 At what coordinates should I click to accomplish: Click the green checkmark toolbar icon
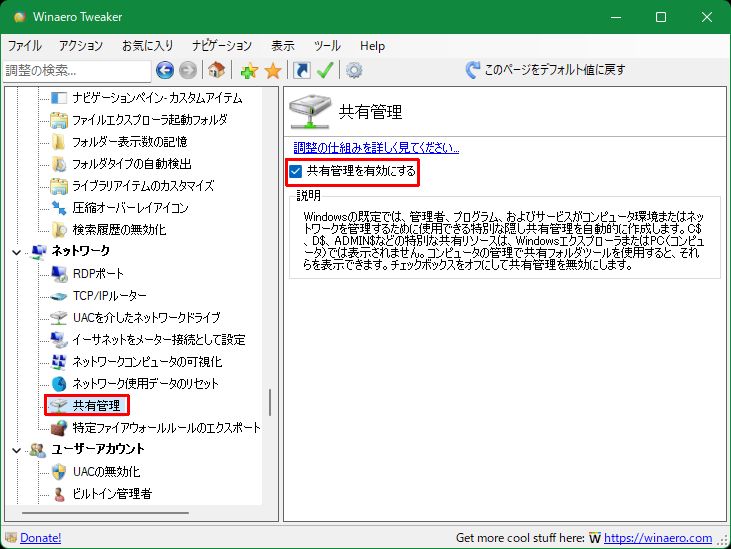coord(324,70)
